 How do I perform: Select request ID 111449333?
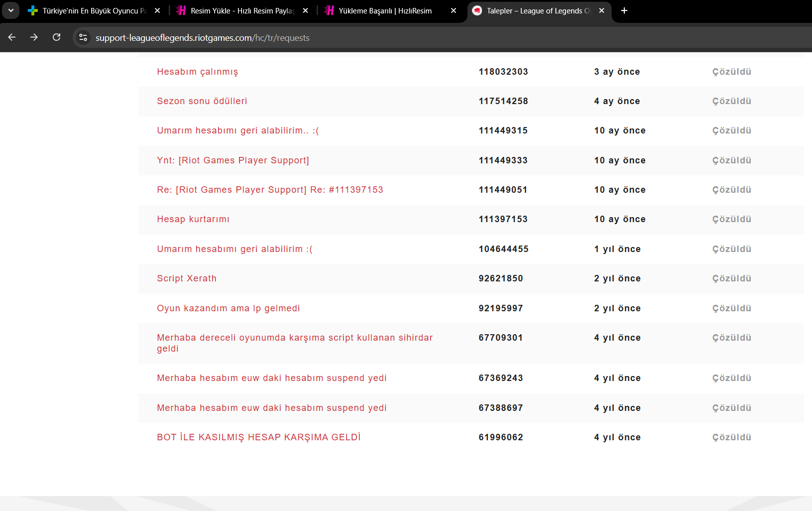503,160
